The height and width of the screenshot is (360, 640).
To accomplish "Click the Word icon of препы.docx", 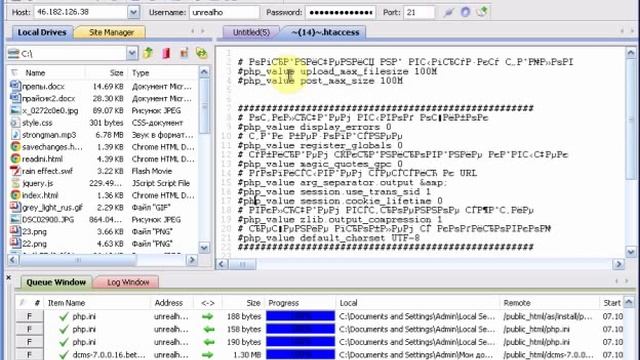I will pos(16,86).
